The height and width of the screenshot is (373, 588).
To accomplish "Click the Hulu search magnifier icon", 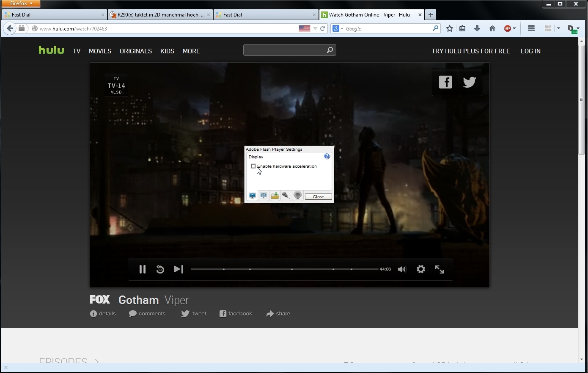I will click(330, 50).
